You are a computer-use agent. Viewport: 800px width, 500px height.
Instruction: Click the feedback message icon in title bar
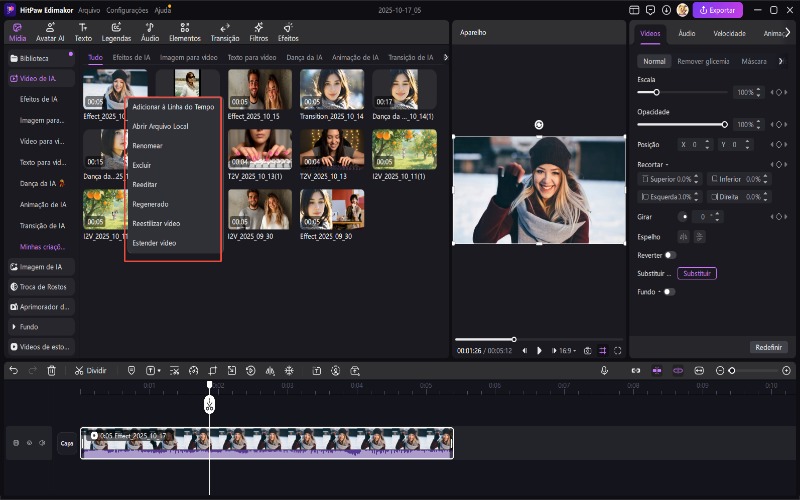(x=650, y=10)
